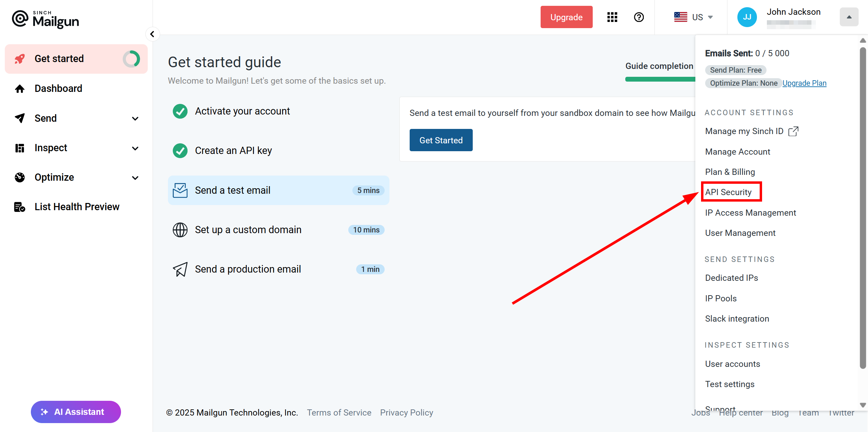Click the Get started progress ring
The height and width of the screenshot is (432, 868).
(132, 59)
